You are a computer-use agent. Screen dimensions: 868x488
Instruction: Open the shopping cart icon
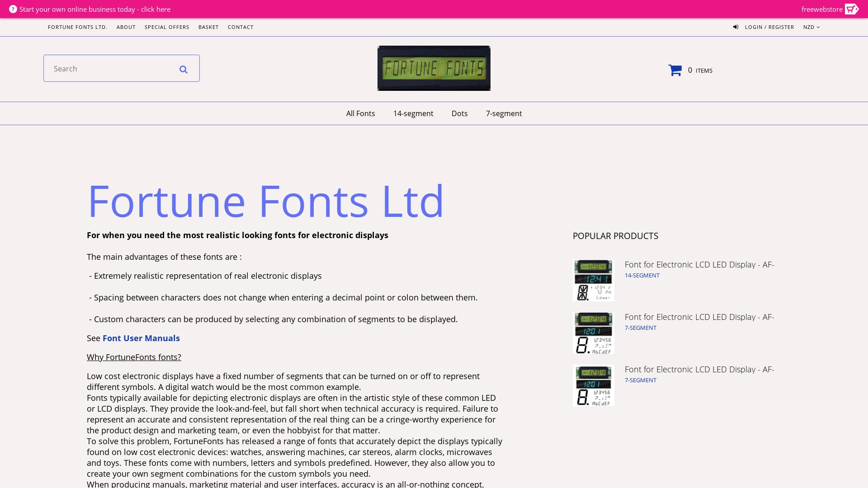pos(675,70)
